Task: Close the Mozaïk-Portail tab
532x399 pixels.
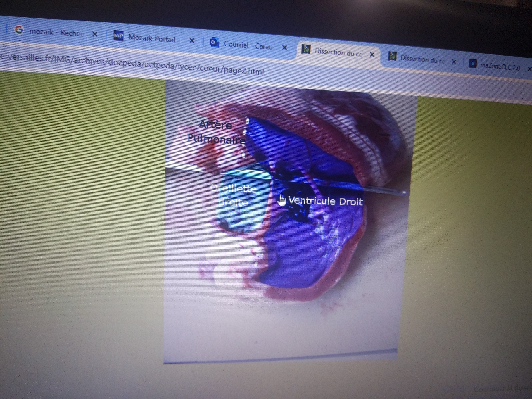Action: [192, 41]
